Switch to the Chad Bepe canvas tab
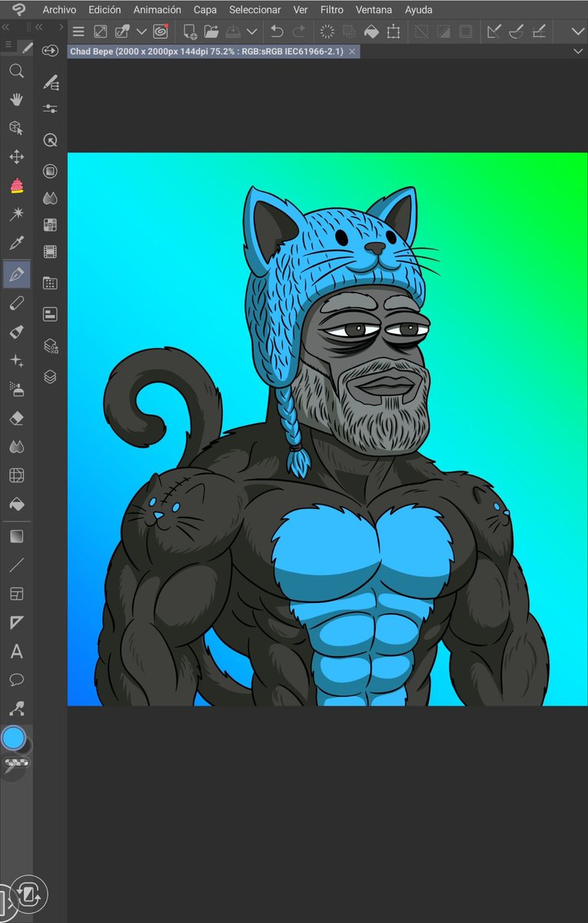Viewport: 588px width, 923px height. (x=206, y=51)
